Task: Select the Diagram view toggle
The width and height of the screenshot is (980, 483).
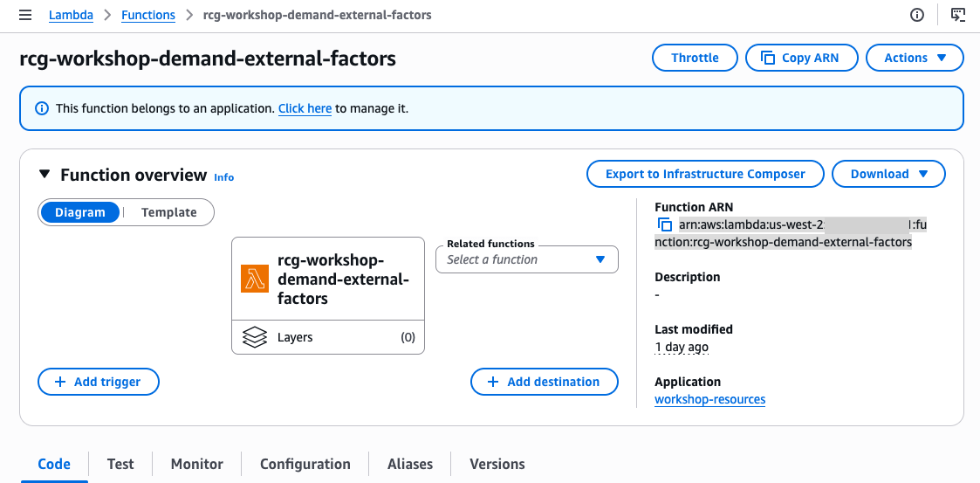Action: (x=80, y=212)
